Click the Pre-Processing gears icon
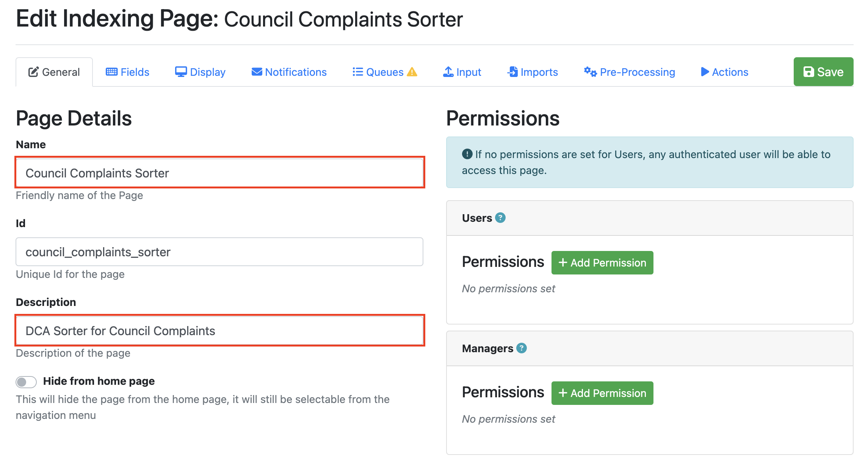The width and height of the screenshot is (868, 461). [x=590, y=72]
